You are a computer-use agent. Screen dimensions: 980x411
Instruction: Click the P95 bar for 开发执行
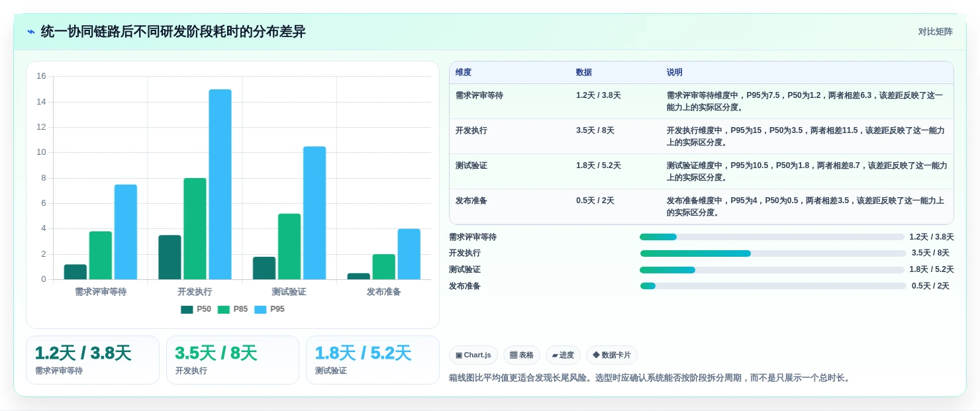(220, 184)
